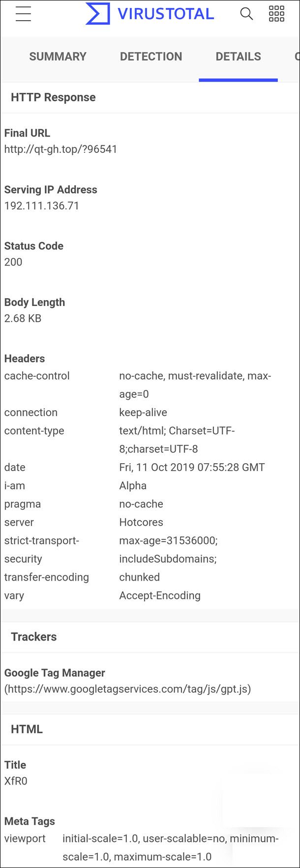This screenshot has width=300, height=868.
Task: Click the HTTP Response section header
Action: coord(53,97)
